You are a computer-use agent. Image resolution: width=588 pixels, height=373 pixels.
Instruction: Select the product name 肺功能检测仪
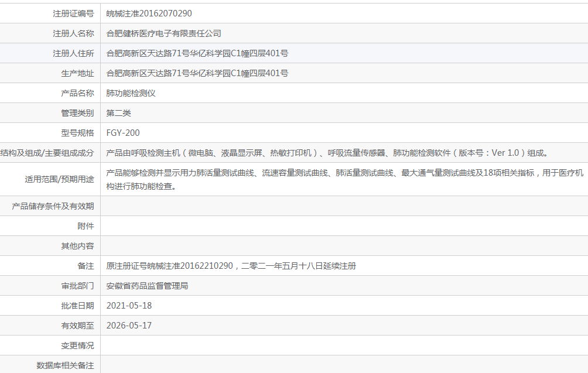(x=131, y=93)
